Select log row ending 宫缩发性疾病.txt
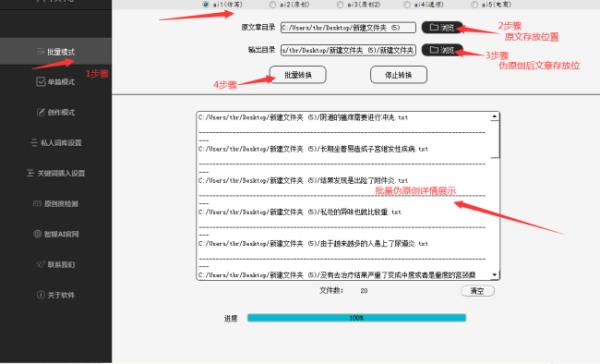 coord(313,149)
